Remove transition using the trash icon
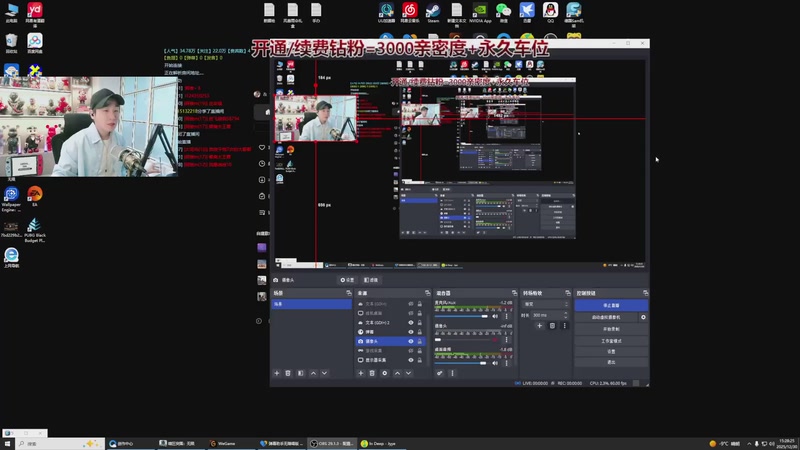The width and height of the screenshot is (800, 450). coord(552,326)
